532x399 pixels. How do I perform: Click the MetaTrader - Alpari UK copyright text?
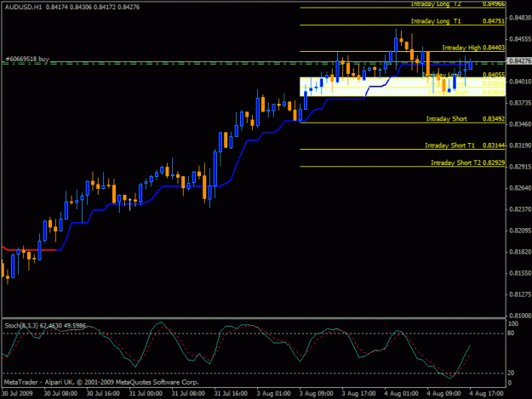tap(101, 382)
